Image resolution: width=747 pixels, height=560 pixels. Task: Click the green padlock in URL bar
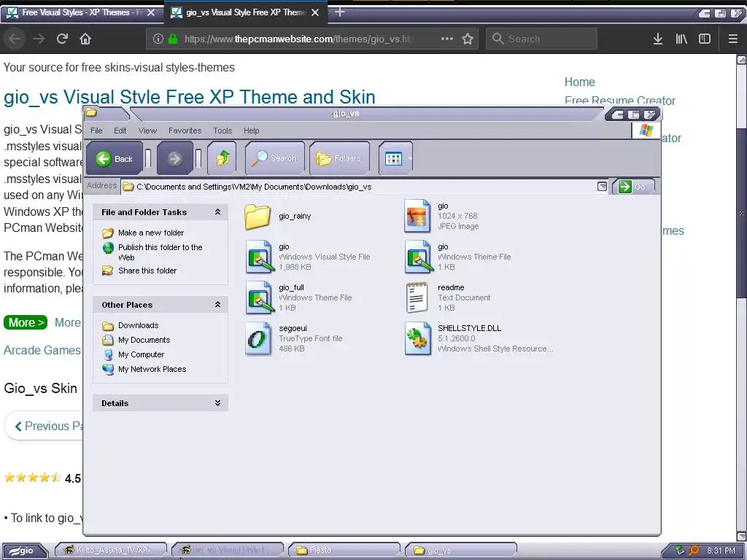173,39
